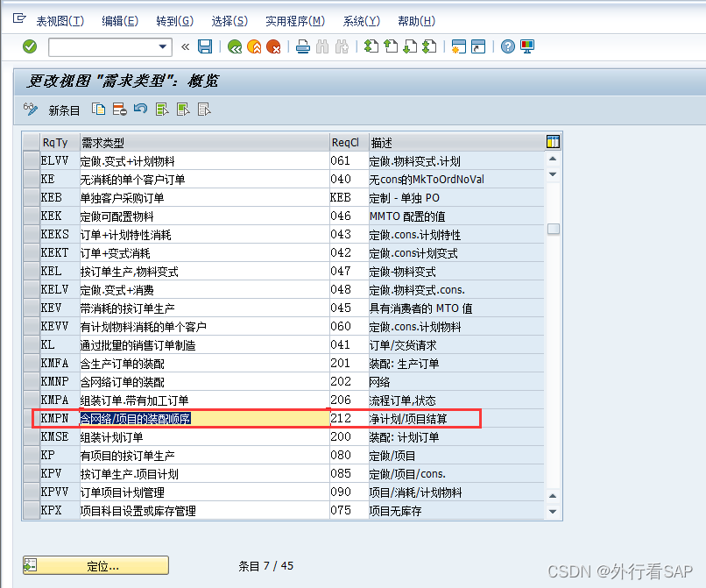Open the command field dropdown arrow

[x=163, y=46]
